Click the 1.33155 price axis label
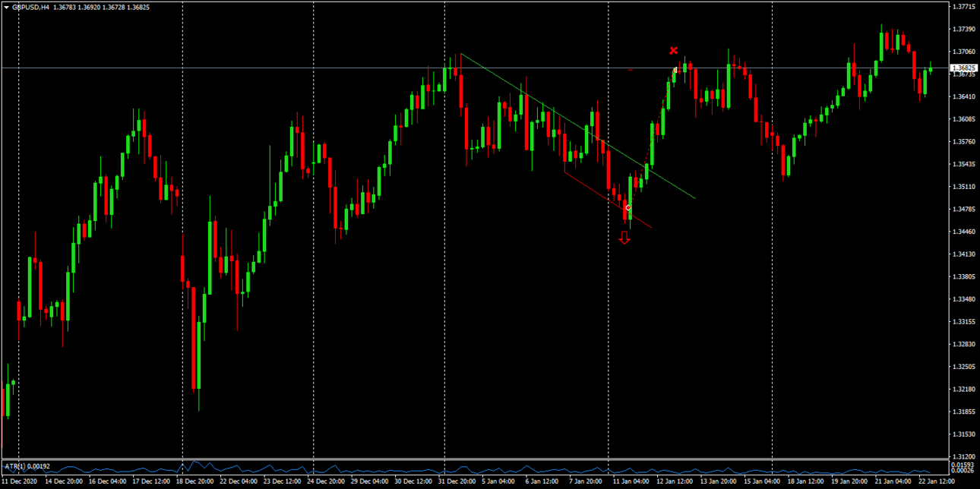The height and width of the screenshot is (489, 980). pyautogui.click(x=963, y=321)
